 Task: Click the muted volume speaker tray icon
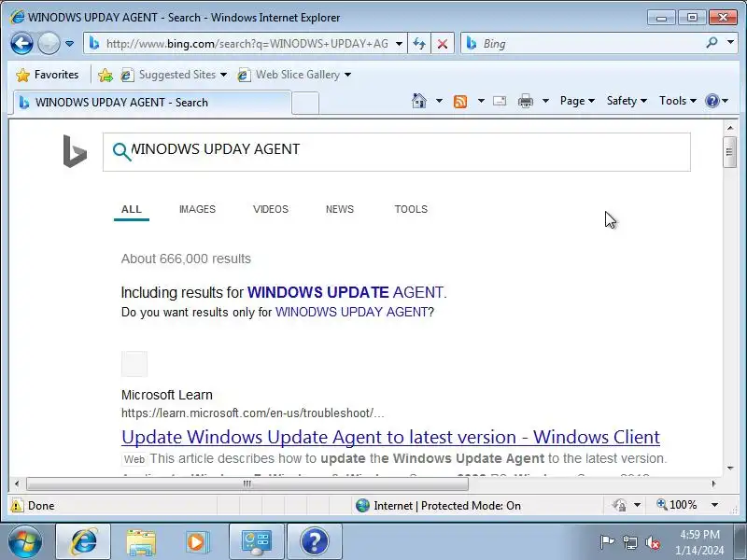pos(653,542)
